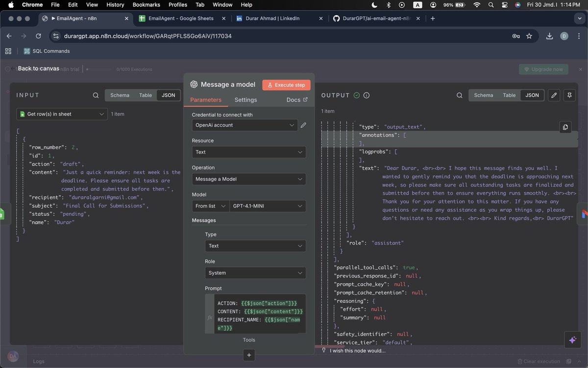This screenshot has height=368, width=588.
Task: Switch output view to Table
Action: (x=509, y=95)
